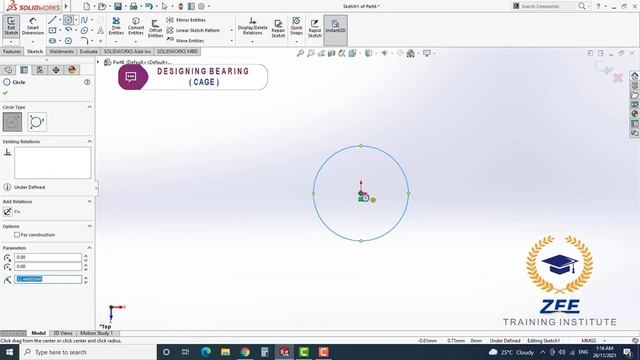Click the Quick Snaps tool
640x360 pixels.
(x=296, y=26)
